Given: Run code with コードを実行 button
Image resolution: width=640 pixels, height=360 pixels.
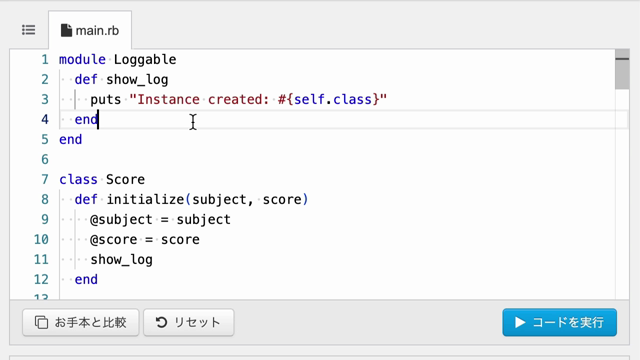Looking at the screenshot, I should (x=560, y=322).
